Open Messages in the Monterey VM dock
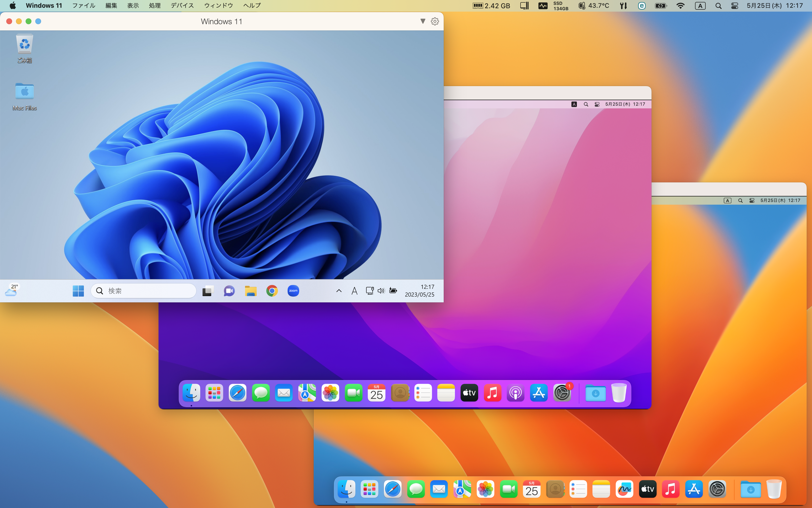The height and width of the screenshot is (508, 812). (x=261, y=393)
